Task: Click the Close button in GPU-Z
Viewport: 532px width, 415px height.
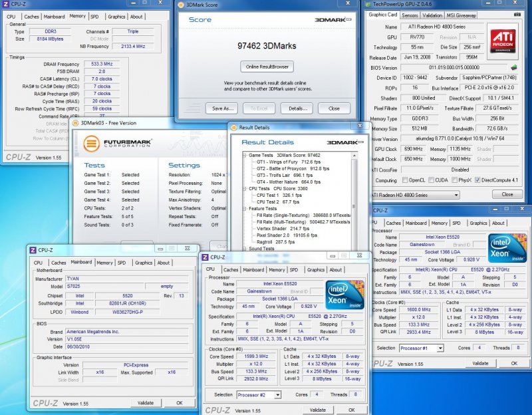Action: pos(507,194)
